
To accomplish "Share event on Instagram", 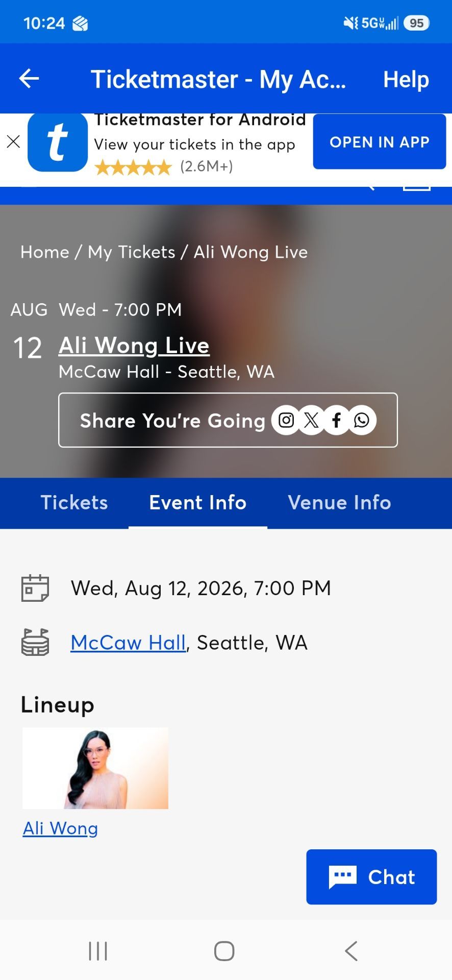I will tap(286, 420).
